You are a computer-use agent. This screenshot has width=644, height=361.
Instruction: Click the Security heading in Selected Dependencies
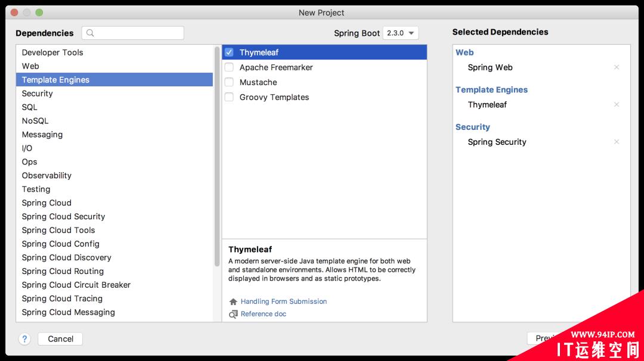(473, 127)
